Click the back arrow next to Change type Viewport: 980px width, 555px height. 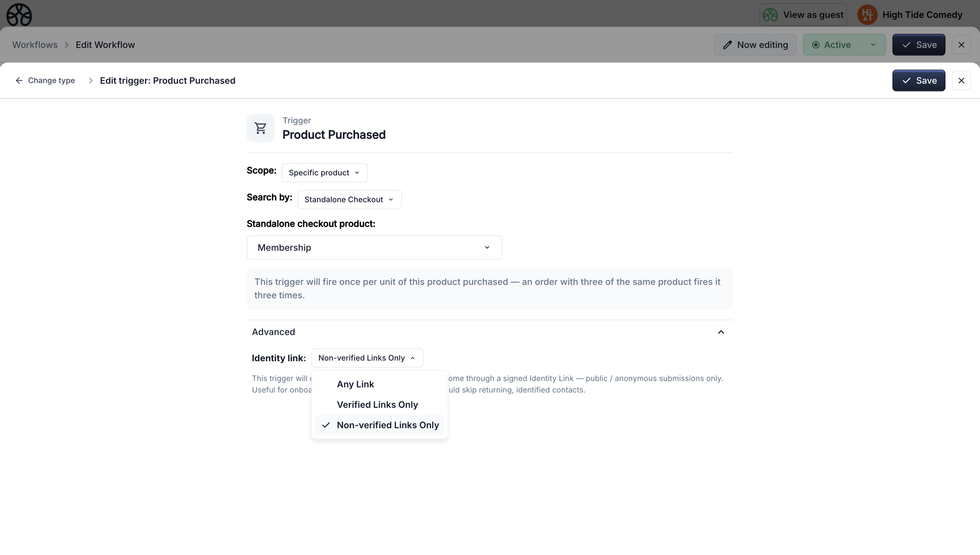point(19,80)
